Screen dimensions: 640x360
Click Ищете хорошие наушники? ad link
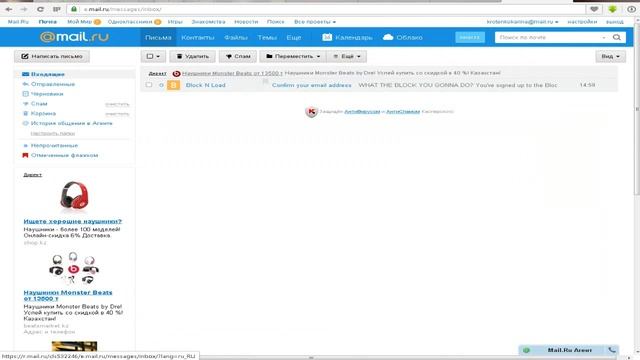tap(73, 221)
